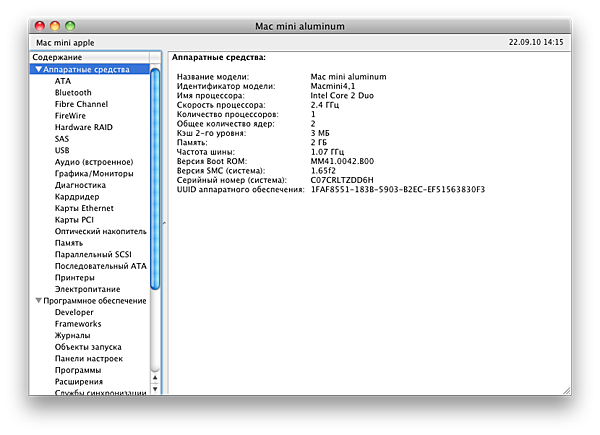Screen dimensions: 600x435
Task: Select Журналы in the sidebar
Action: (72, 335)
